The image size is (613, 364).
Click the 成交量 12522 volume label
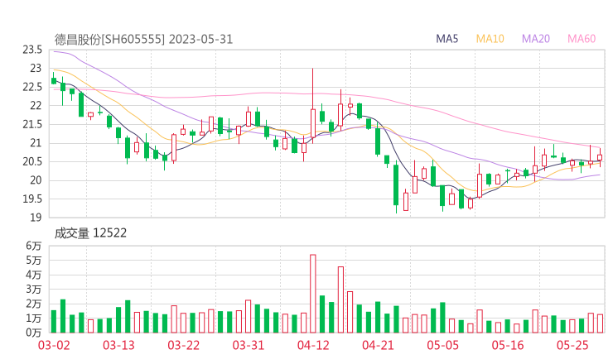click(90, 233)
